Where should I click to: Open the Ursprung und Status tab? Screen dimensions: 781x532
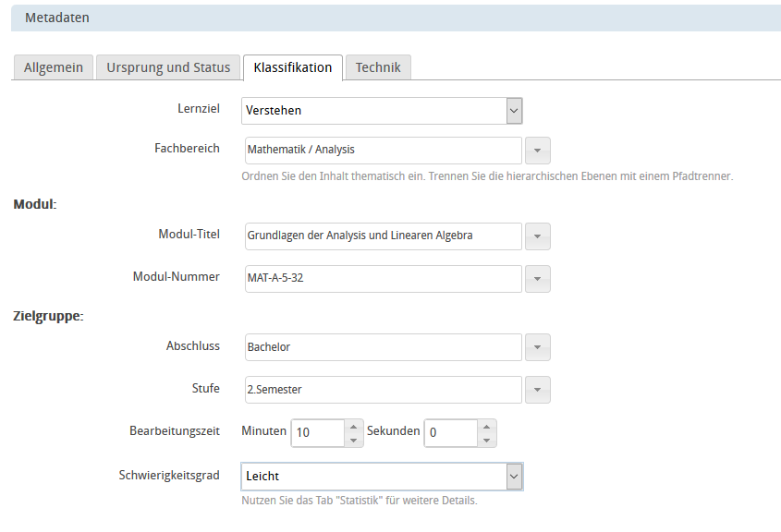(168, 67)
